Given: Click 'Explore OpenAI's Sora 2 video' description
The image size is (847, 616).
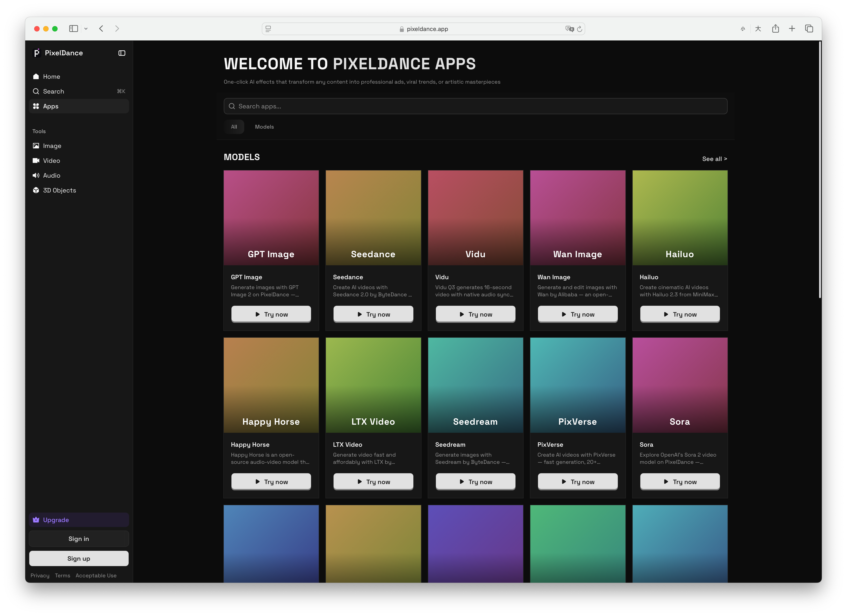Looking at the screenshot, I should tap(677, 455).
